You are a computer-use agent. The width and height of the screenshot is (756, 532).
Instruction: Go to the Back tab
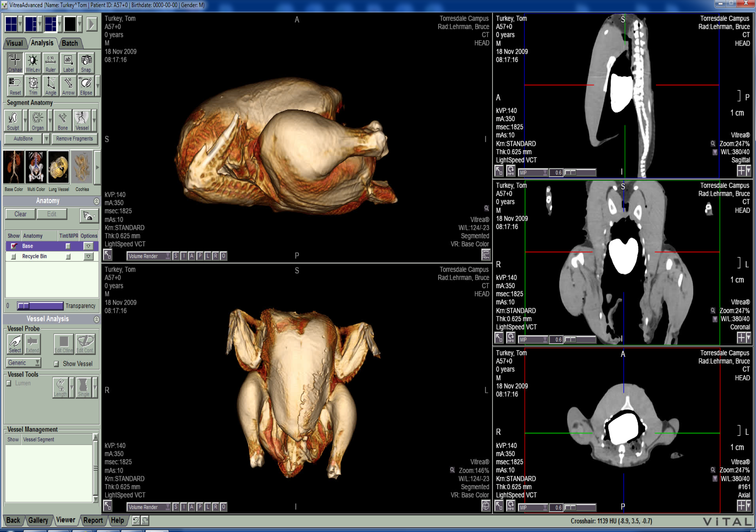click(x=13, y=520)
